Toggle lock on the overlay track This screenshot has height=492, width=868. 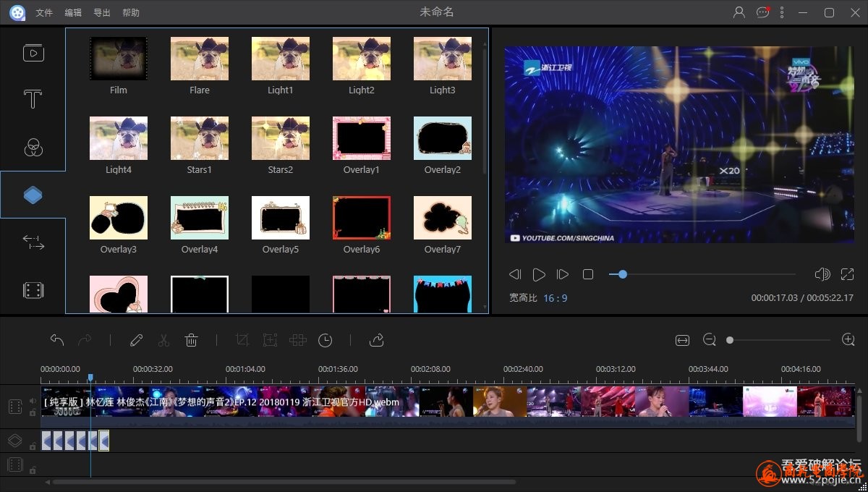click(x=33, y=446)
